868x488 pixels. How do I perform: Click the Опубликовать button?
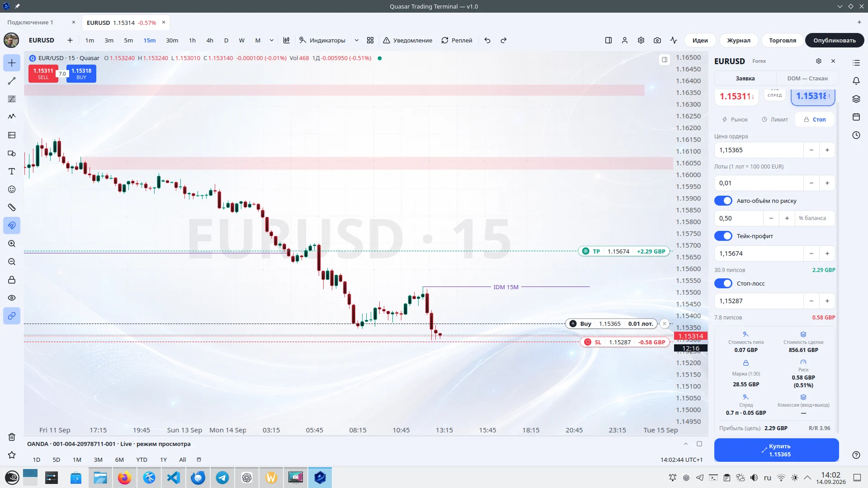(x=835, y=40)
